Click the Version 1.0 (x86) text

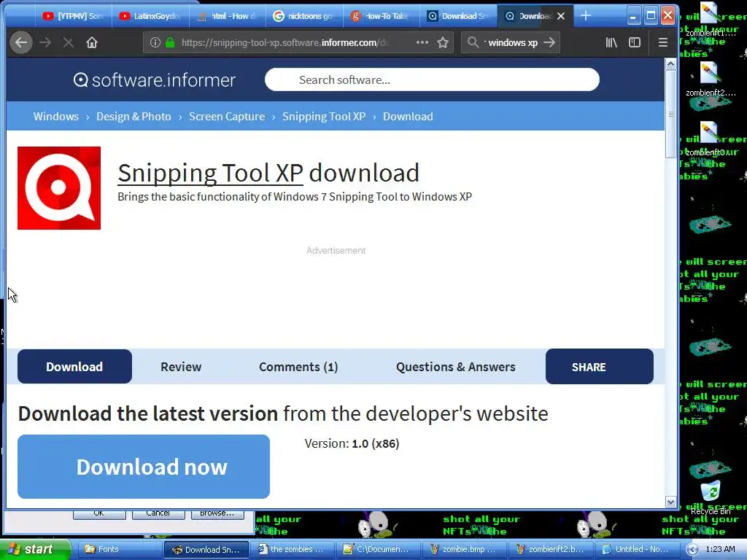[x=352, y=444]
